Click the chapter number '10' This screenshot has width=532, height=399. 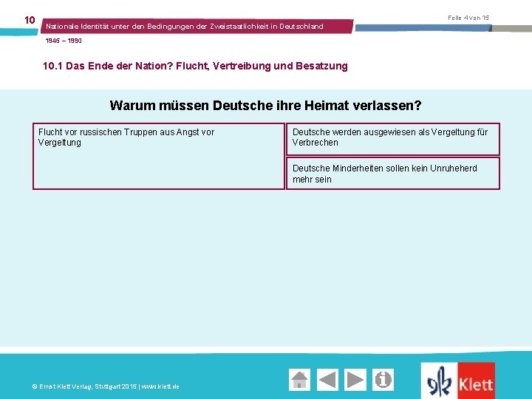[x=30, y=20]
